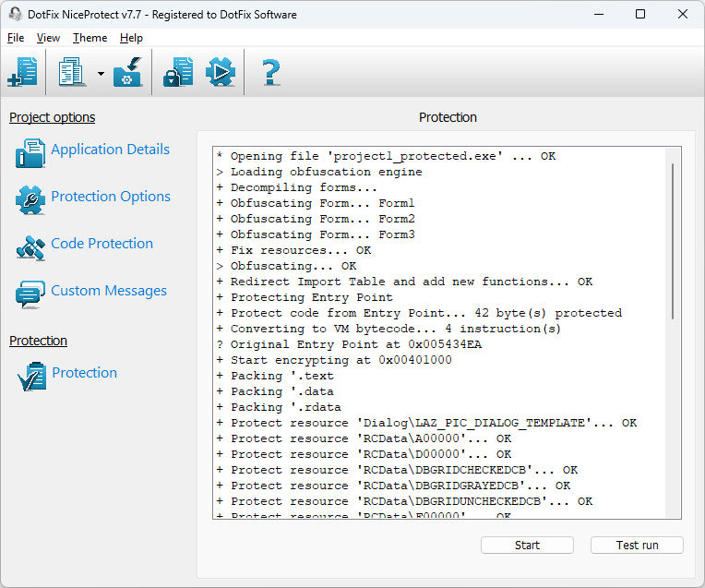Click the 'RCData\DBGRIDCHECKEDCB' log line
Image resolution: width=705 pixels, height=588 pixels.
pyautogui.click(x=397, y=470)
